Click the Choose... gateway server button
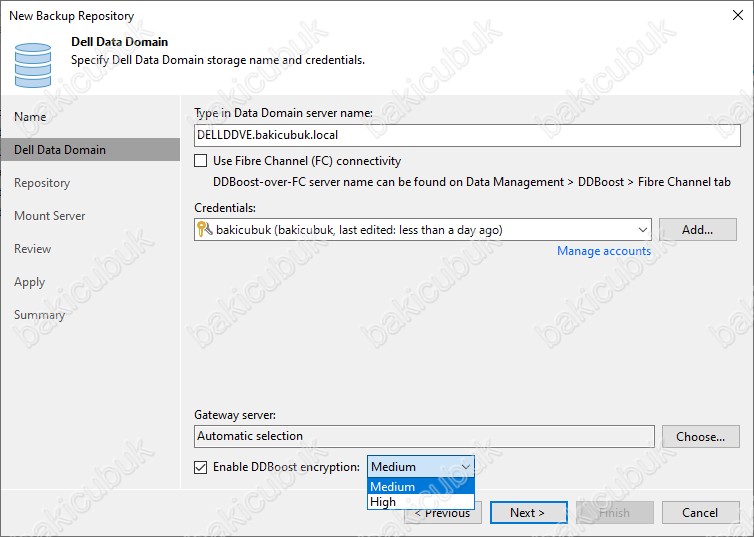Viewport: 754px width, 537px height. 701,437
